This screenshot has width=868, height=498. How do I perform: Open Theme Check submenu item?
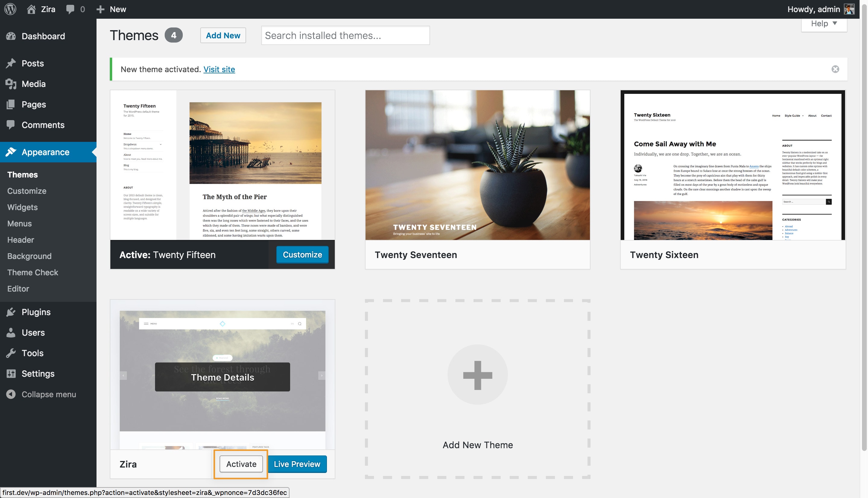pos(33,273)
